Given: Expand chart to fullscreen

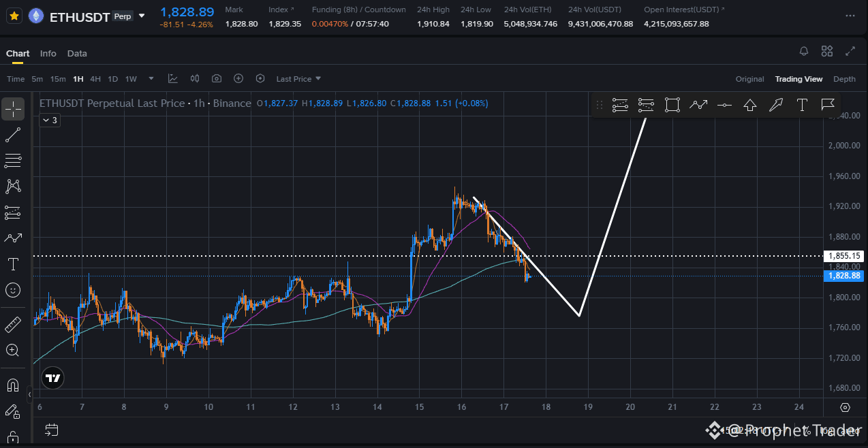Looking at the screenshot, I should pos(850,51).
